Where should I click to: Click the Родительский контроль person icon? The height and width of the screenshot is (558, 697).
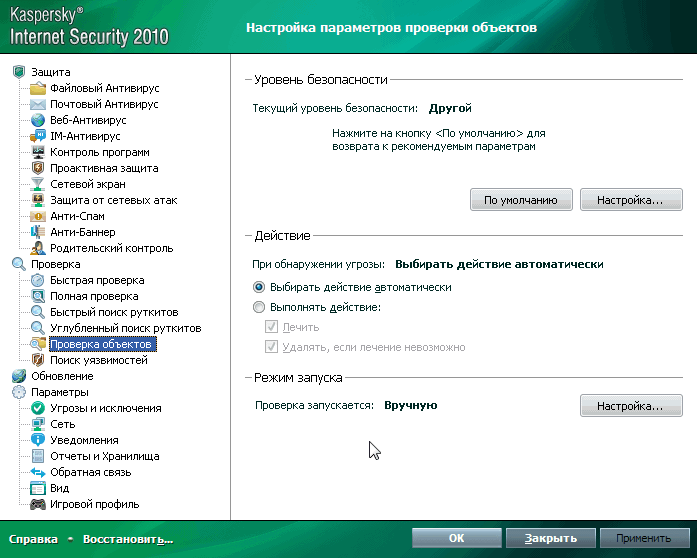[x=38, y=248]
